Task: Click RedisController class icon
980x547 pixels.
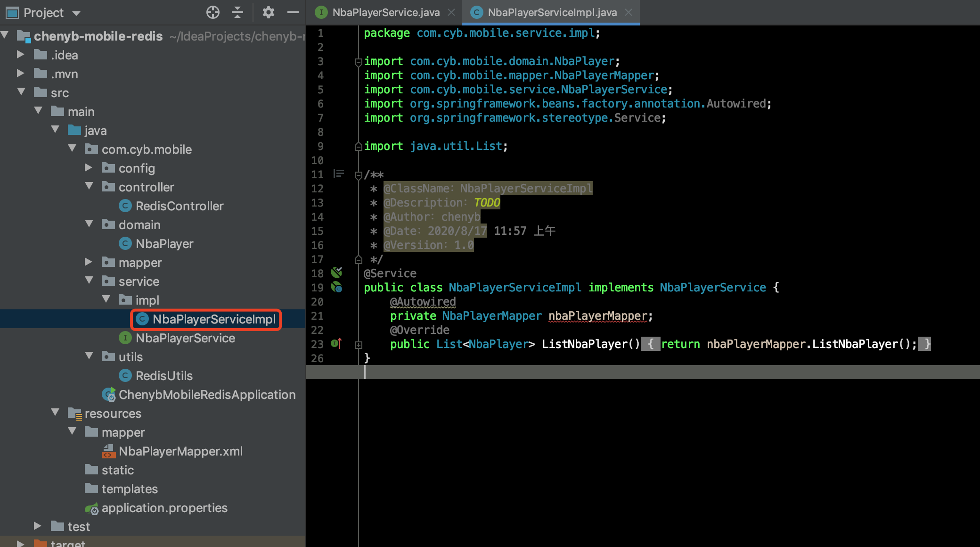Action: [125, 206]
